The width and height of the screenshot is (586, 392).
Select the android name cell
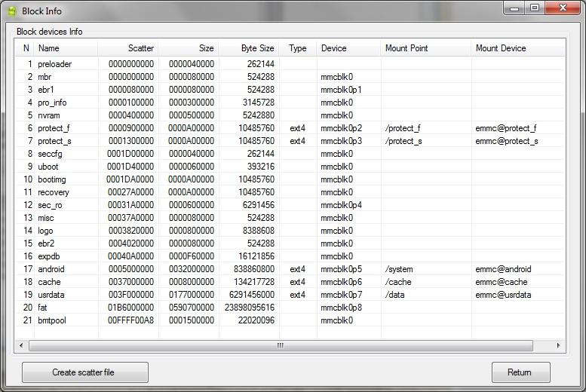click(51, 269)
